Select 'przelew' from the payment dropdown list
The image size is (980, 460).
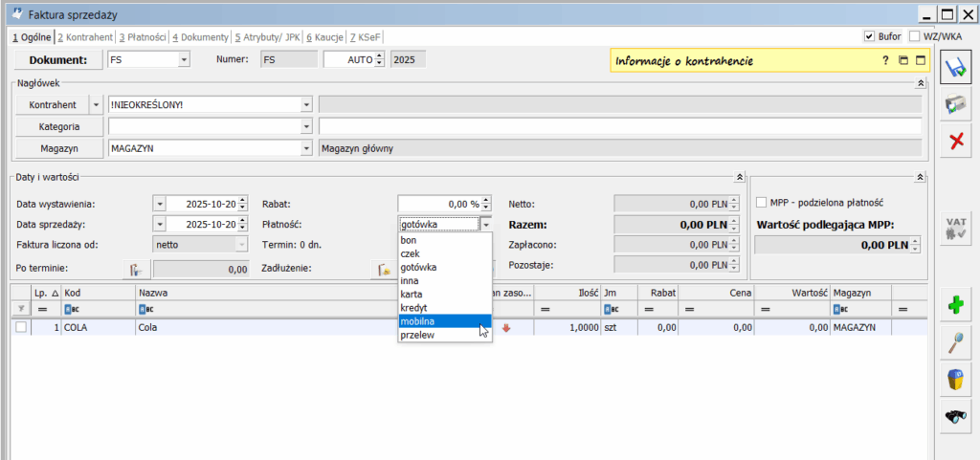[417, 336]
